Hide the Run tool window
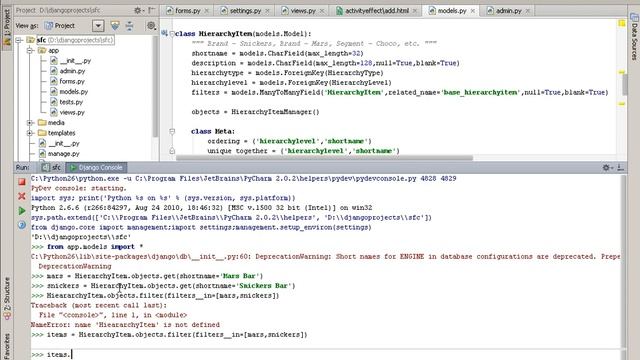The height and width of the screenshot is (360, 640). [620, 167]
